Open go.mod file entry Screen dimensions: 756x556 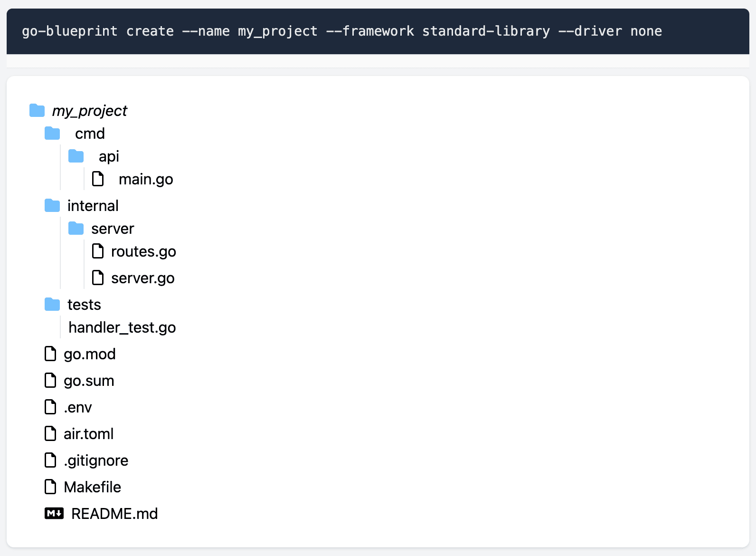point(90,354)
